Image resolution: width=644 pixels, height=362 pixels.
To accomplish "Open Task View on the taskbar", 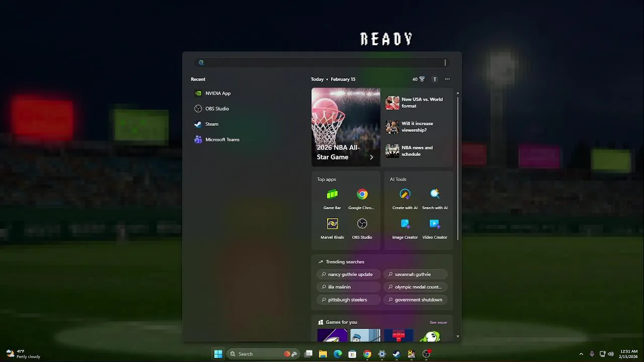I will click(x=308, y=354).
